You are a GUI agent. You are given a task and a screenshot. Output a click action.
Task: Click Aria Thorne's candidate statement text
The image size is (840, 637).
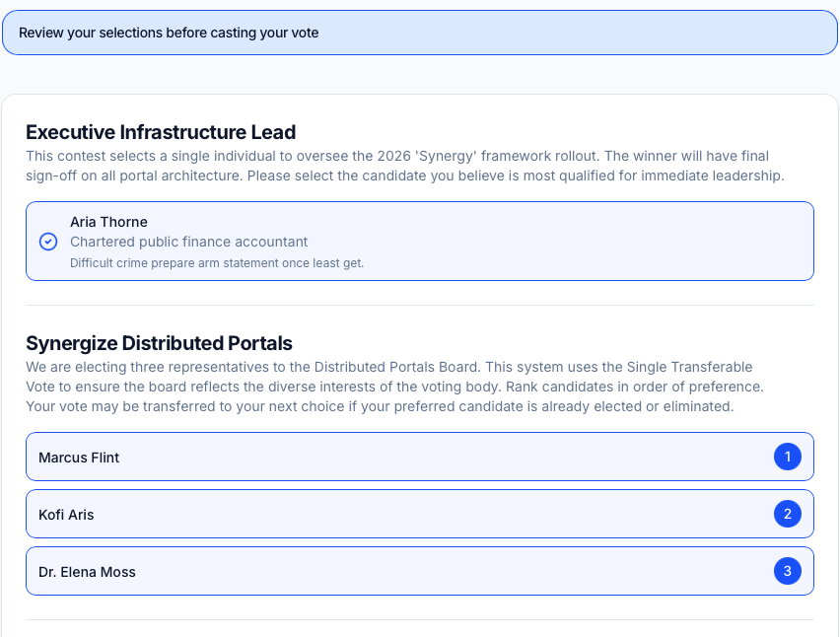point(217,263)
